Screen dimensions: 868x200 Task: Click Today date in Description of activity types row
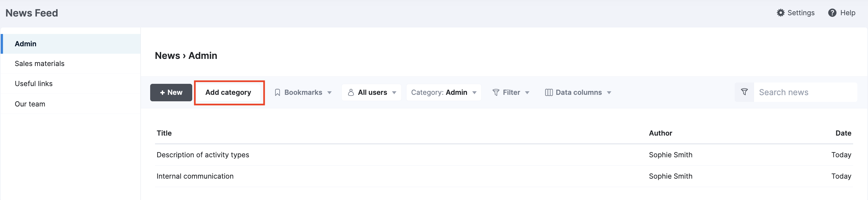point(841,155)
